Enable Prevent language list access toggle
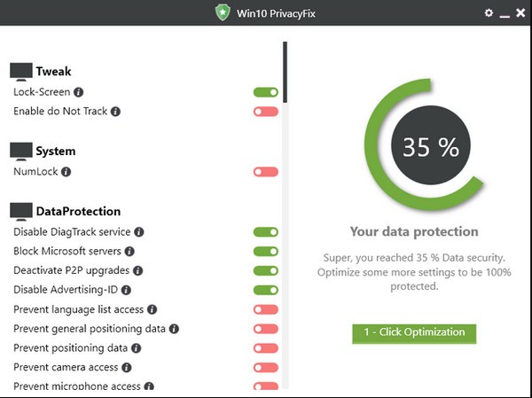 click(265, 309)
